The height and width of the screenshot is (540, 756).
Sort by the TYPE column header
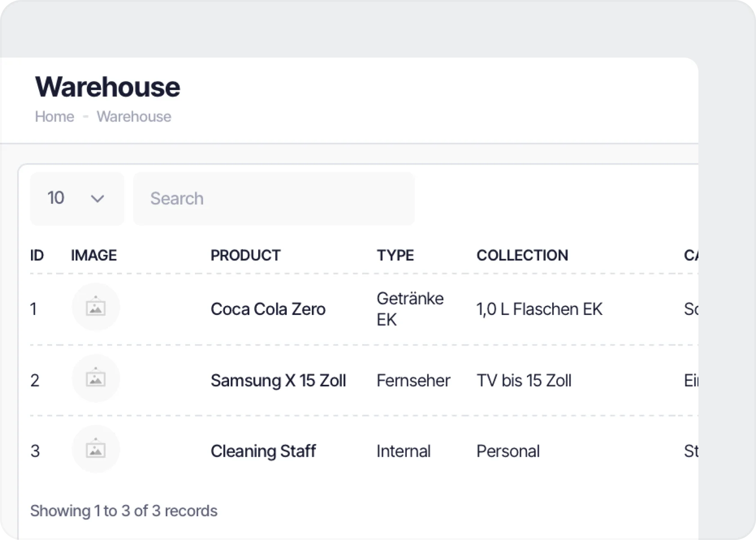tap(395, 255)
